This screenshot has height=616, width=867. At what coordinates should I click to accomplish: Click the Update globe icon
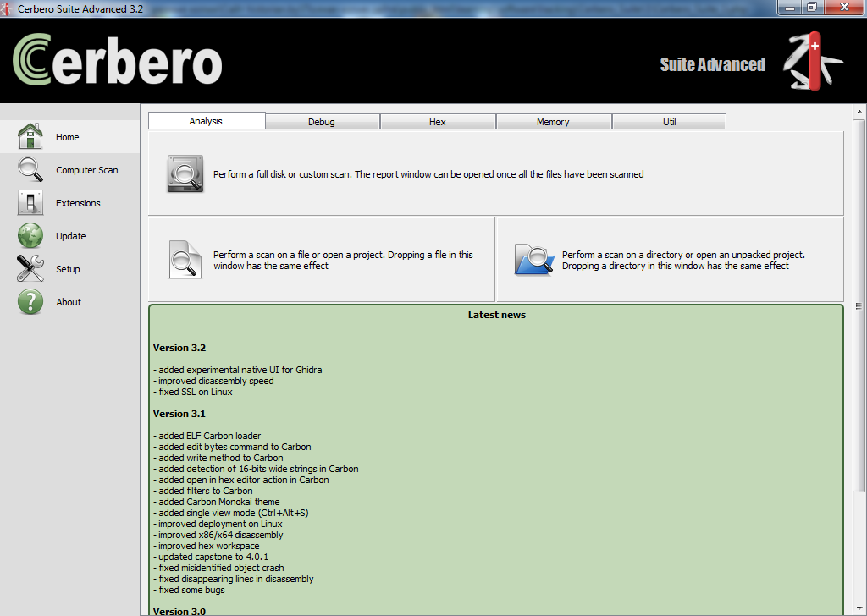pyautogui.click(x=30, y=235)
